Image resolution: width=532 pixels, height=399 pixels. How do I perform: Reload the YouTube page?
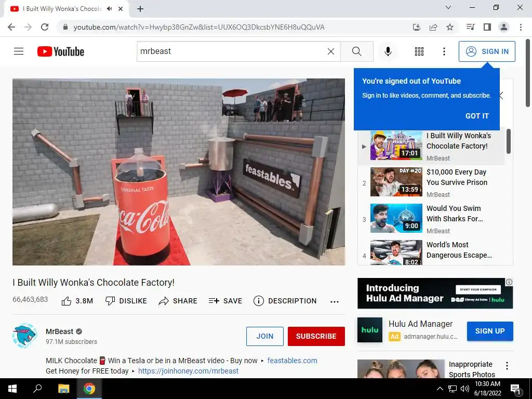pos(45,27)
